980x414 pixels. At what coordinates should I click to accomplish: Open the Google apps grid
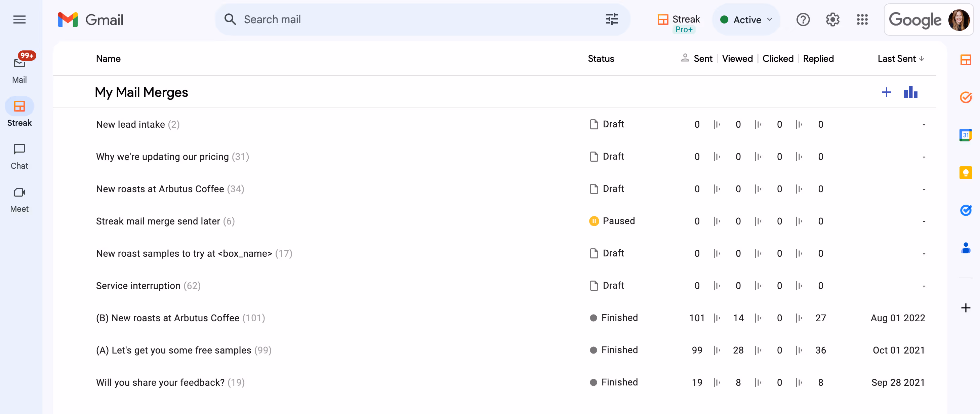tap(862, 19)
